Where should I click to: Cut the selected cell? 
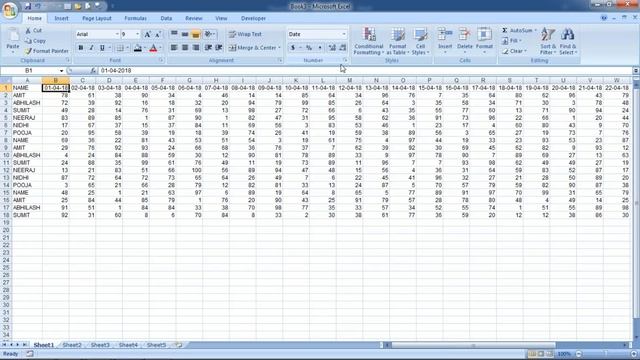(33, 31)
